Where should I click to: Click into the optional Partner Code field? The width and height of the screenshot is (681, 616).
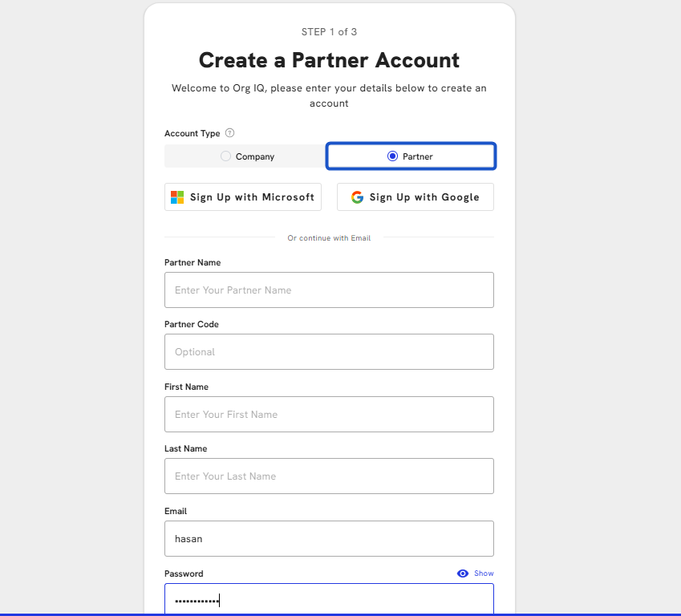click(329, 352)
